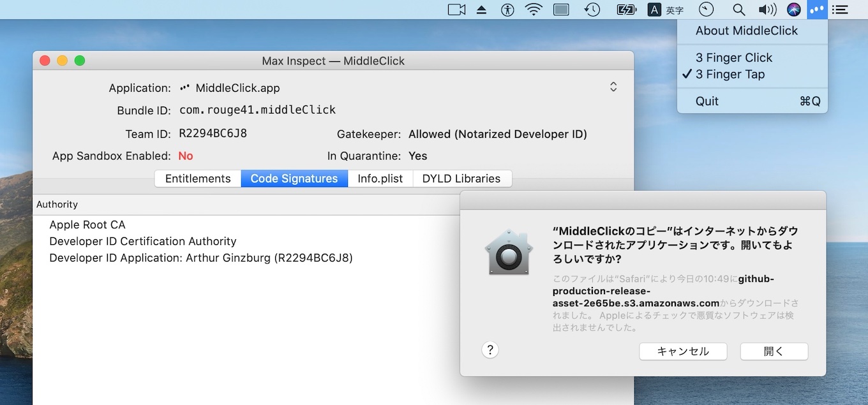Click the screen mirroring display icon
868x405 pixels.
pyautogui.click(x=561, y=10)
